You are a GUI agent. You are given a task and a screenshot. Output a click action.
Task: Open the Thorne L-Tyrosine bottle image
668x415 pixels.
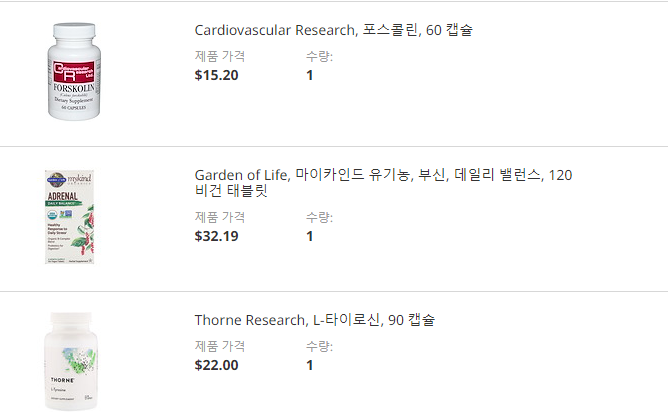click(72, 360)
